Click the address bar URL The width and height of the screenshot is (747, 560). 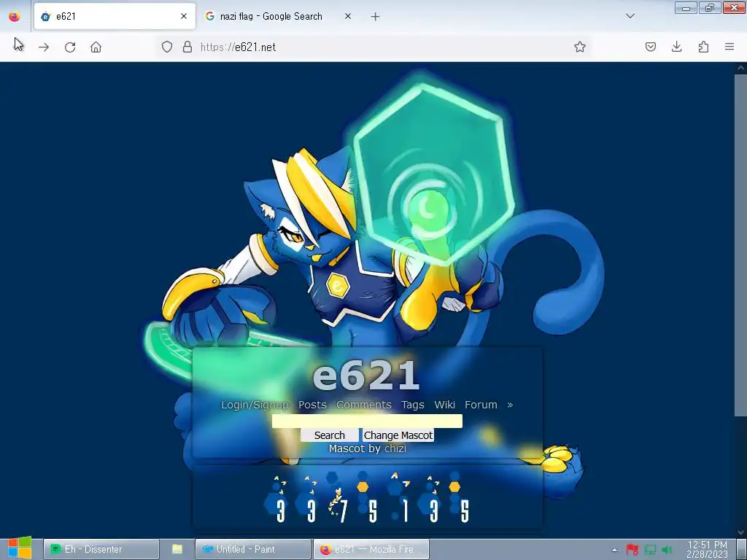tap(239, 47)
